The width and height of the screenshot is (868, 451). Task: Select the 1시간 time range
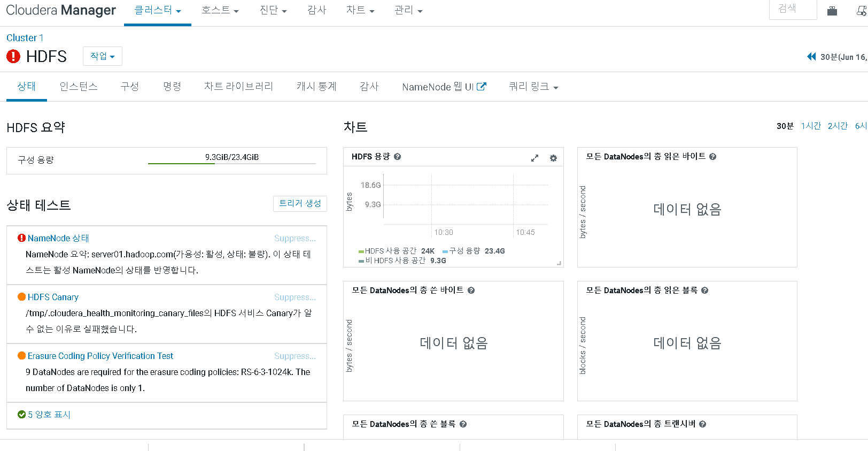point(811,126)
